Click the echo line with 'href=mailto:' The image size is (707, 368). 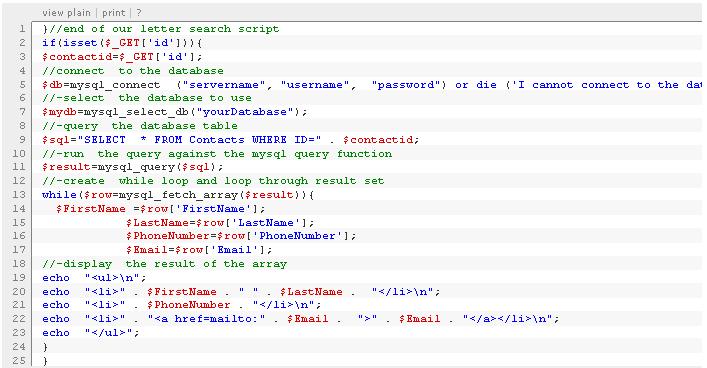point(300,319)
